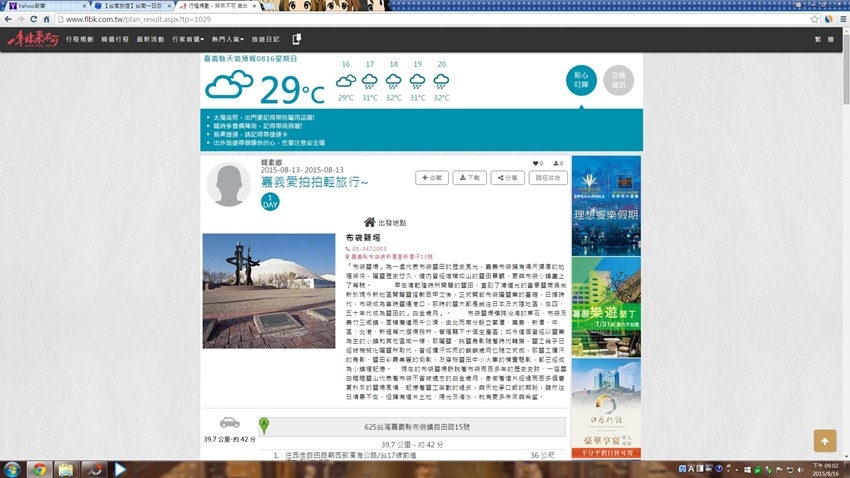850x478 pixels.
Task: Switch to the Yahoo browser tab
Action: (x=46, y=5)
